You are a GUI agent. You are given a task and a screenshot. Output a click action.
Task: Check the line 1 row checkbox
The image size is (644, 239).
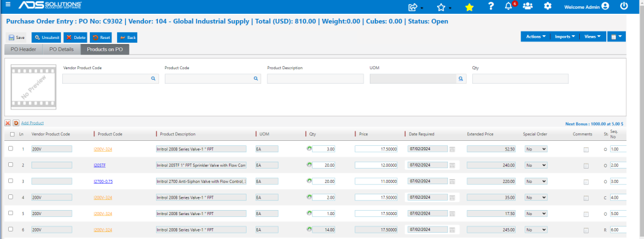pyautogui.click(x=11, y=148)
